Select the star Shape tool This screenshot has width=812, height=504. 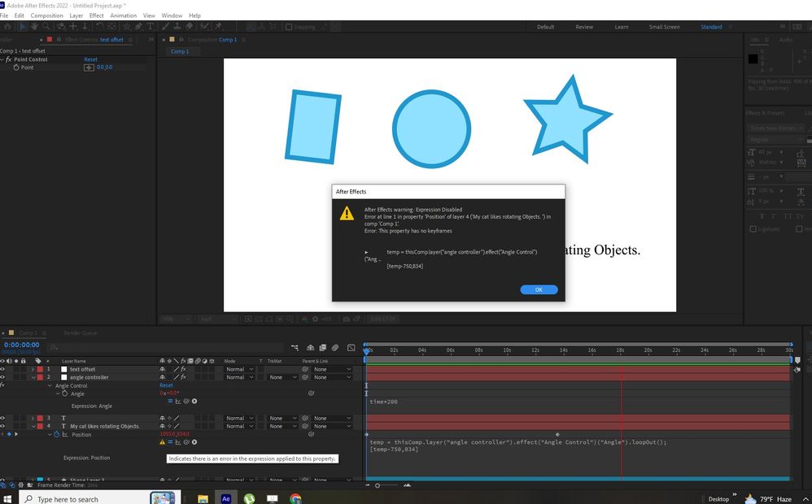[126, 26]
